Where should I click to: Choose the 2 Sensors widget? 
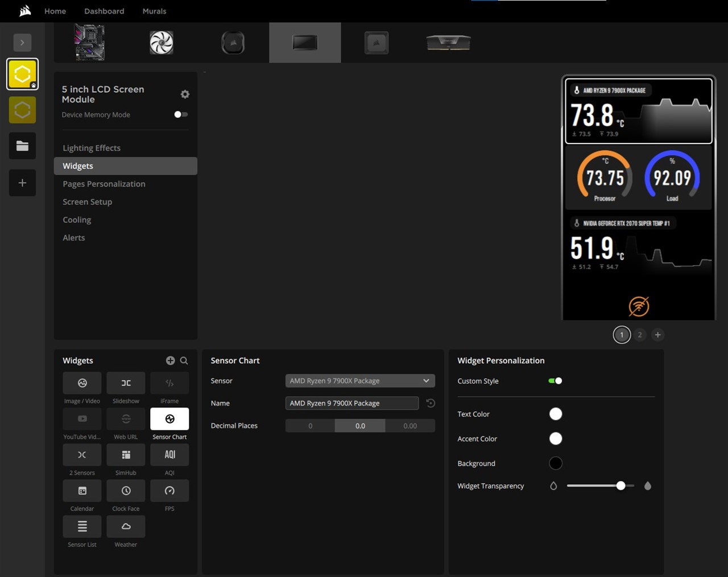pyautogui.click(x=82, y=455)
